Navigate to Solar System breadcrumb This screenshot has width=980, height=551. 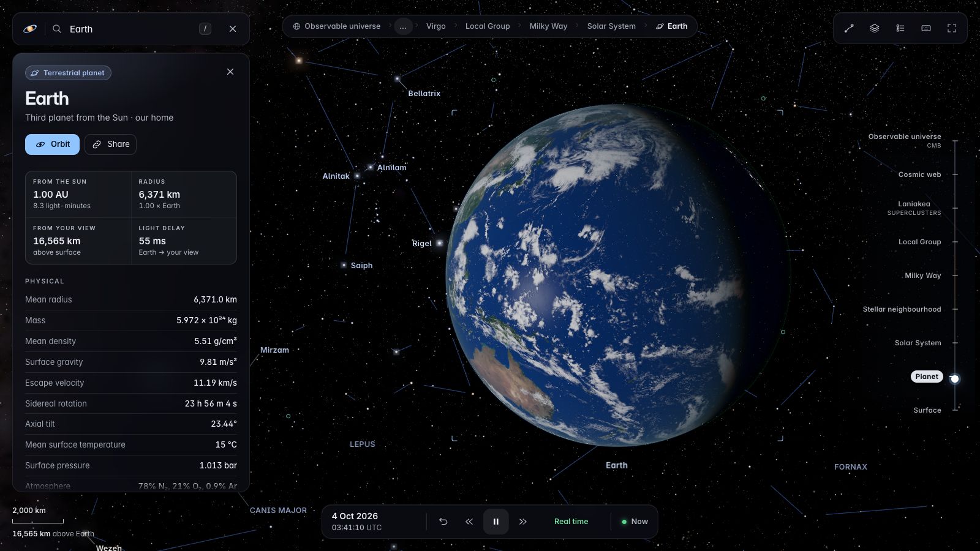click(611, 26)
